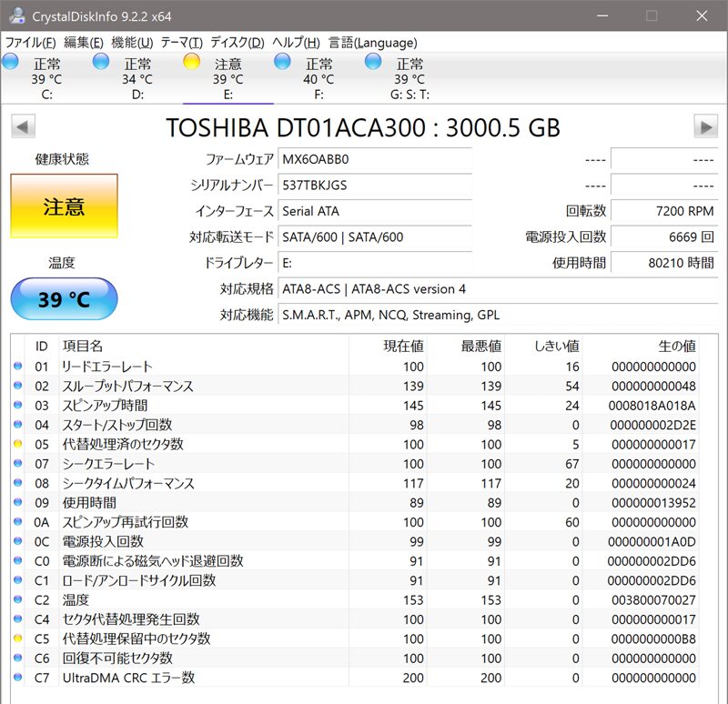Click the power-on hours field 80210 時間
728x704 pixels.
pos(664,263)
